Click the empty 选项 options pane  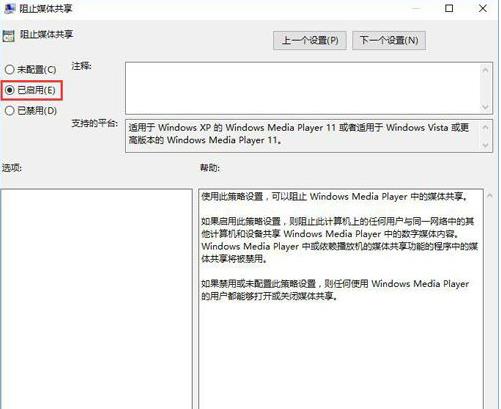coord(96,299)
